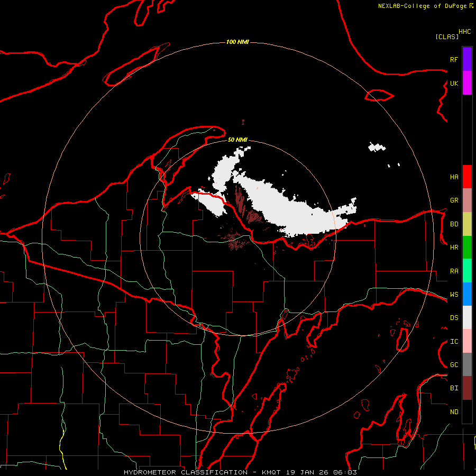Click the WS legend label
This screenshot has height=476, width=476.
coord(454,295)
